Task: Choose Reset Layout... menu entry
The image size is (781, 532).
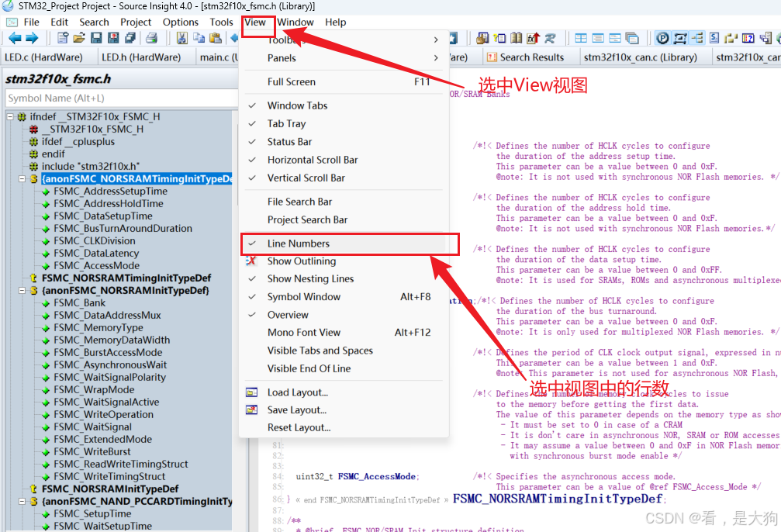Action: 344,428
